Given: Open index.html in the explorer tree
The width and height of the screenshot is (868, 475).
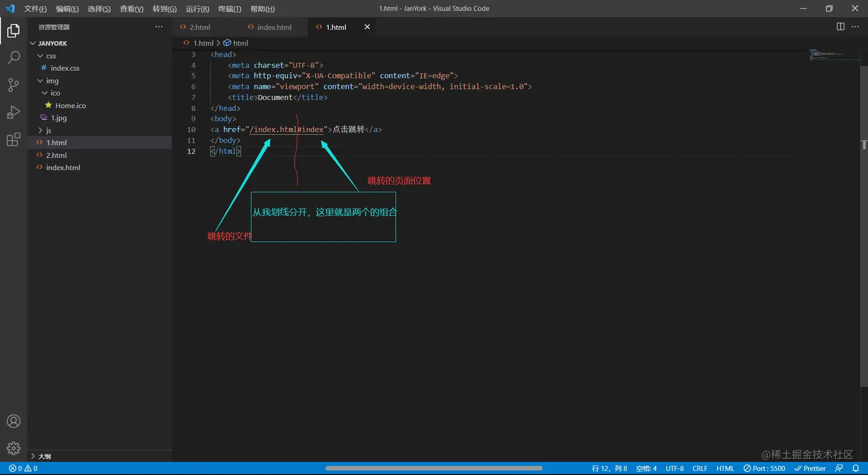Looking at the screenshot, I should 99,168.
